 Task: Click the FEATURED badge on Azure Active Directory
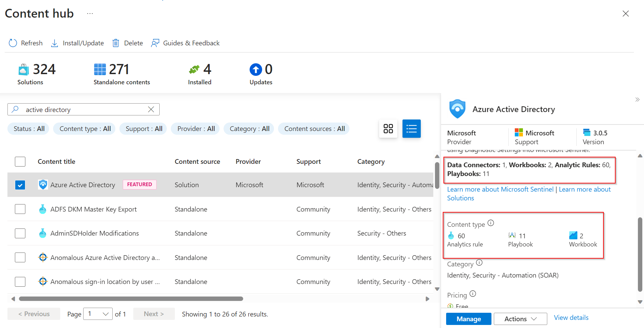pyautogui.click(x=140, y=184)
